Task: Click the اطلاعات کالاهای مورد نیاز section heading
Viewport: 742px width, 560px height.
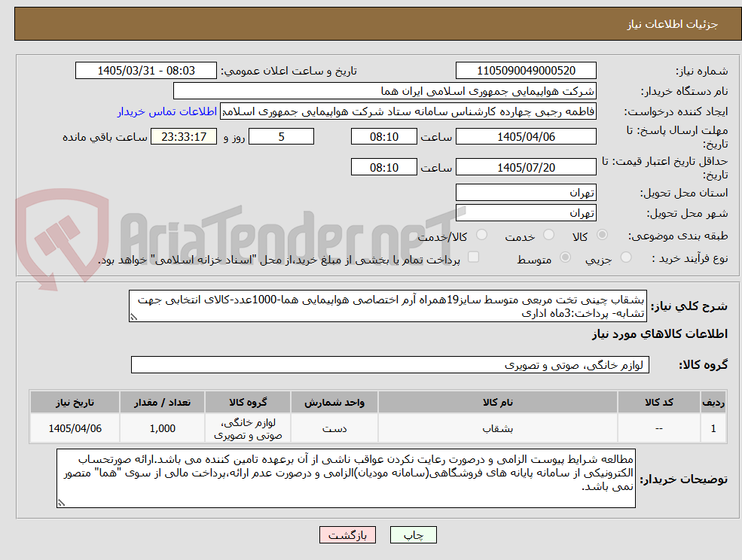Action: click(x=660, y=334)
